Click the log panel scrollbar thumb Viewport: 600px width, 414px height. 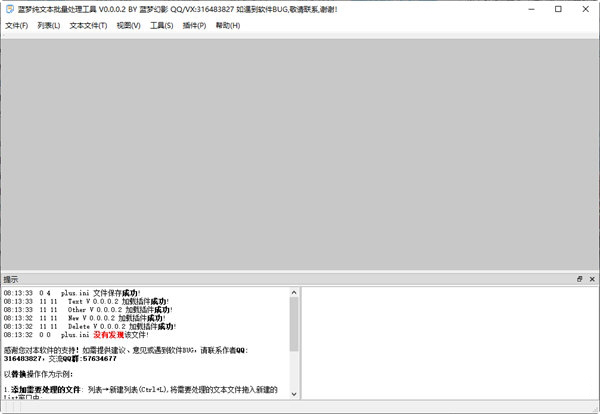point(294,324)
